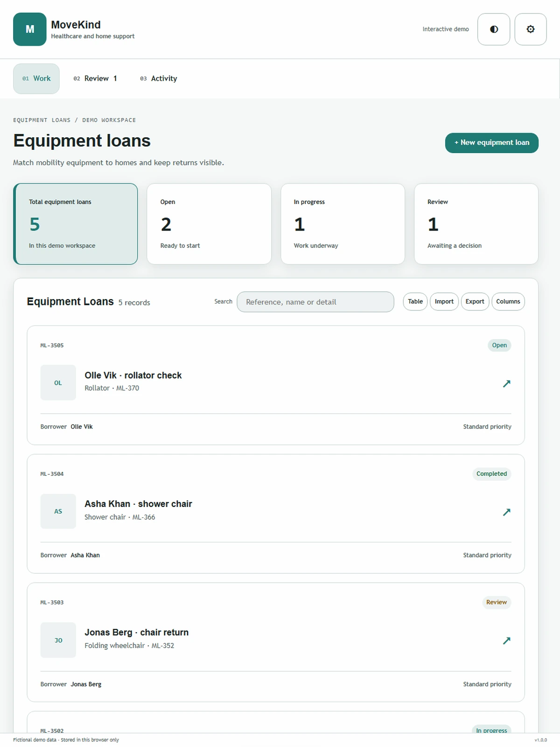Switch to the Review tab
The width and height of the screenshot is (560, 747).
click(x=95, y=78)
